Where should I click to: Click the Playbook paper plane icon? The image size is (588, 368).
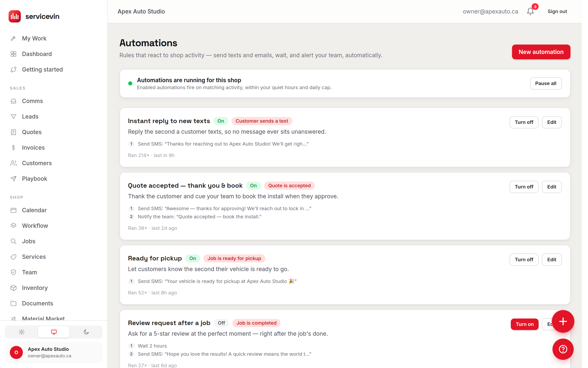pos(13,179)
